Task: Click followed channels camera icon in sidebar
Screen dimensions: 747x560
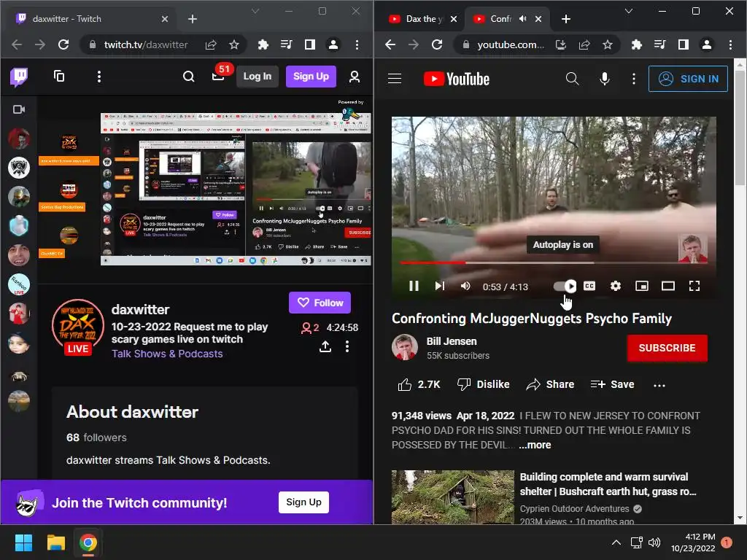Action: tap(19, 109)
